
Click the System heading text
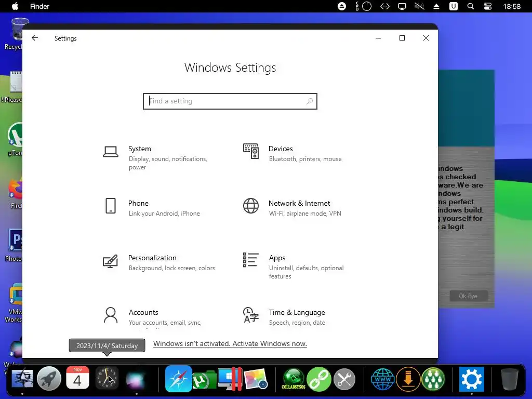[x=139, y=149]
